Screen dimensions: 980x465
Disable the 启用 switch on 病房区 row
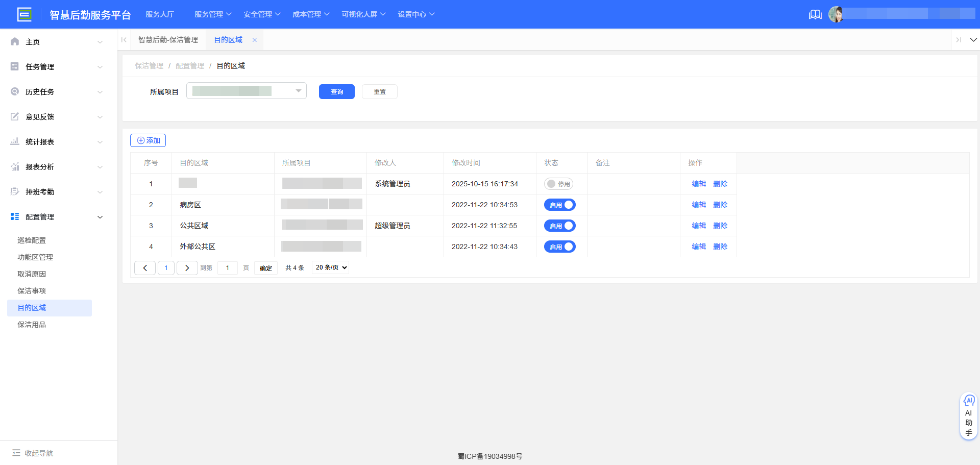pos(559,205)
